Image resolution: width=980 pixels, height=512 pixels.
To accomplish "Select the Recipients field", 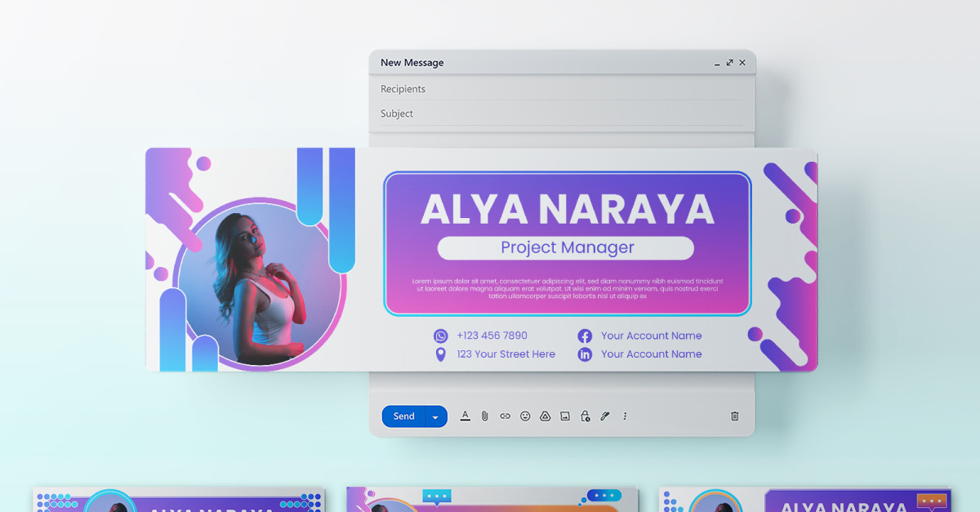I will pos(490,88).
